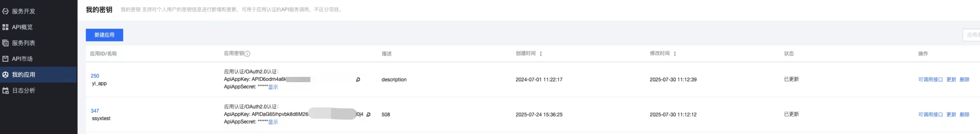Click the 日志分析 sidebar icon

[x=5, y=91]
